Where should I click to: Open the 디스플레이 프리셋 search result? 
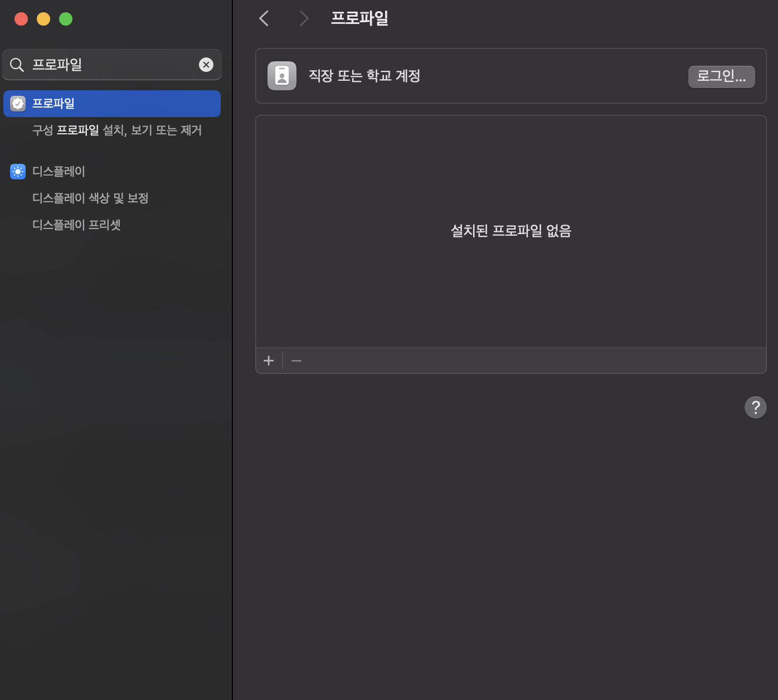coord(76,225)
